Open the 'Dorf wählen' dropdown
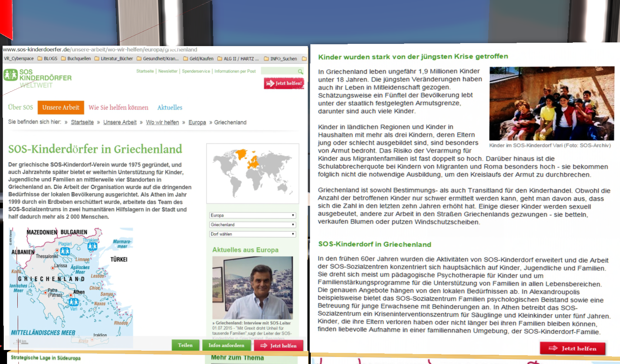620x364 pixels. [252, 234]
